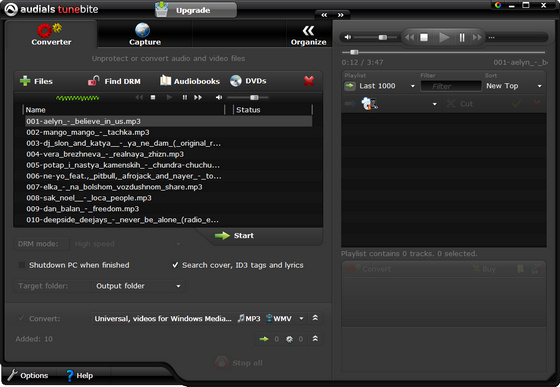Image resolution: width=560 pixels, height=387 pixels.
Task: Open the DRM mode dropdown
Action: click(x=127, y=244)
